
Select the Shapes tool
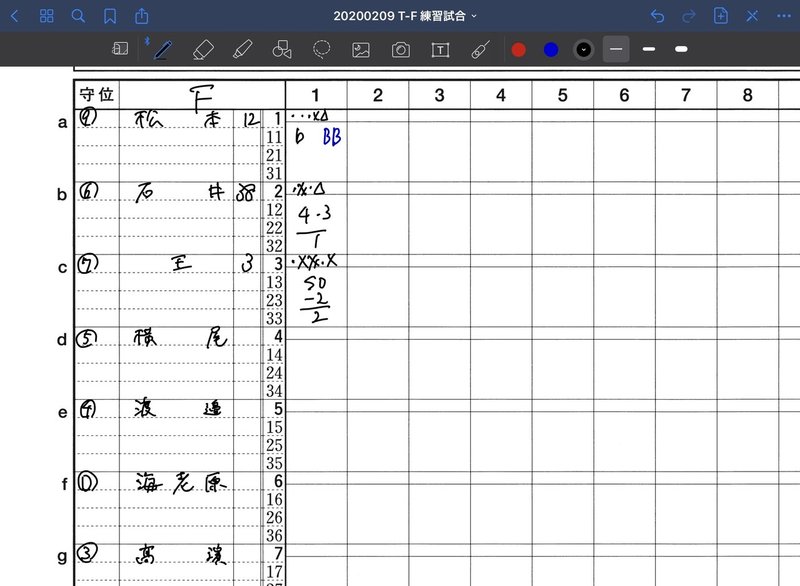pos(282,49)
